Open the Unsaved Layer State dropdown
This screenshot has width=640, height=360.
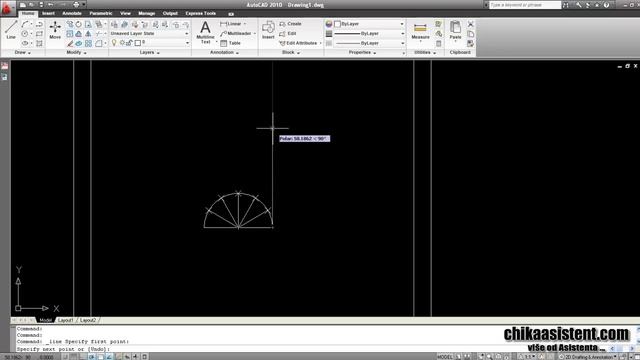click(149, 33)
